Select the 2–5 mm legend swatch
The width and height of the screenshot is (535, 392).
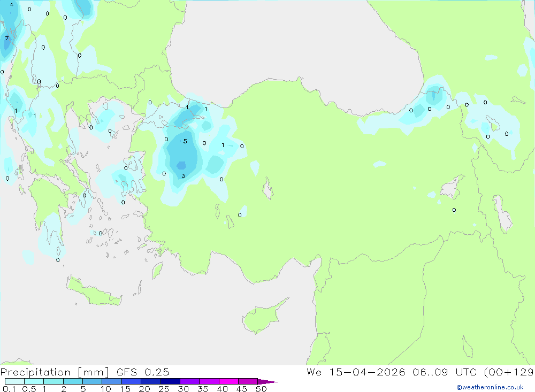coord(73,381)
